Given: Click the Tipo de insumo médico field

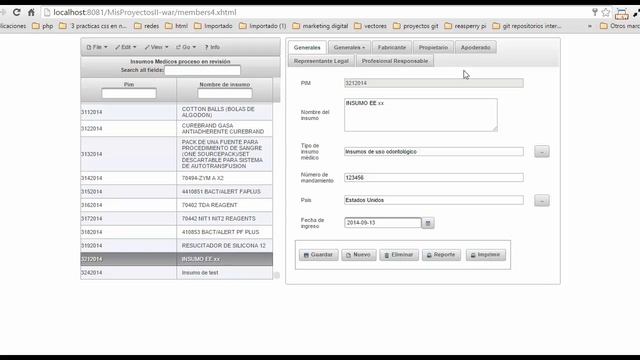Looking at the screenshot, I should coord(433,151).
